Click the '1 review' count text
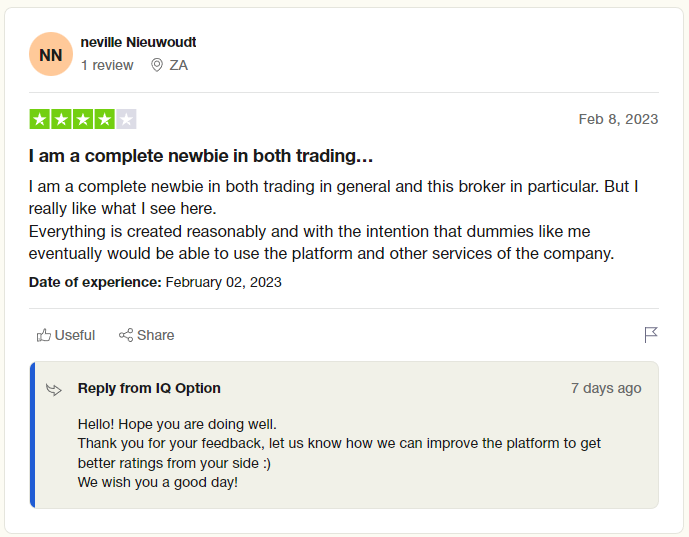Viewport: 689px width, 537px height. tap(107, 65)
